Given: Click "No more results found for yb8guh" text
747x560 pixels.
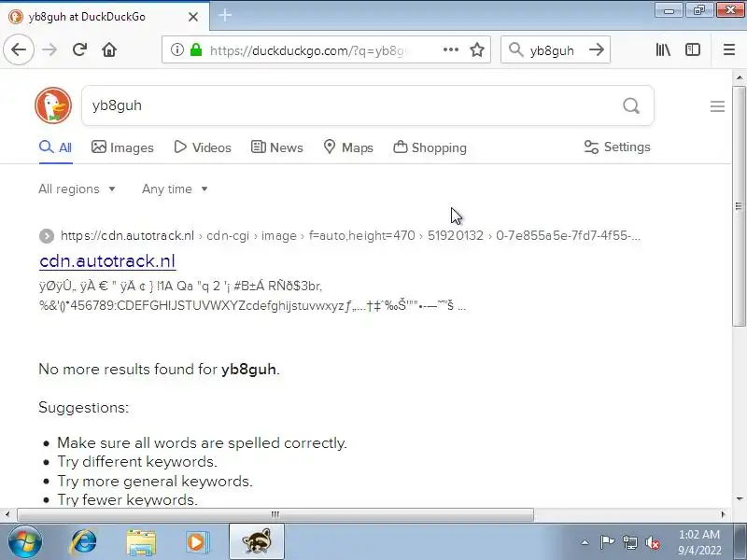Looking at the screenshot, I should [159, 369].
